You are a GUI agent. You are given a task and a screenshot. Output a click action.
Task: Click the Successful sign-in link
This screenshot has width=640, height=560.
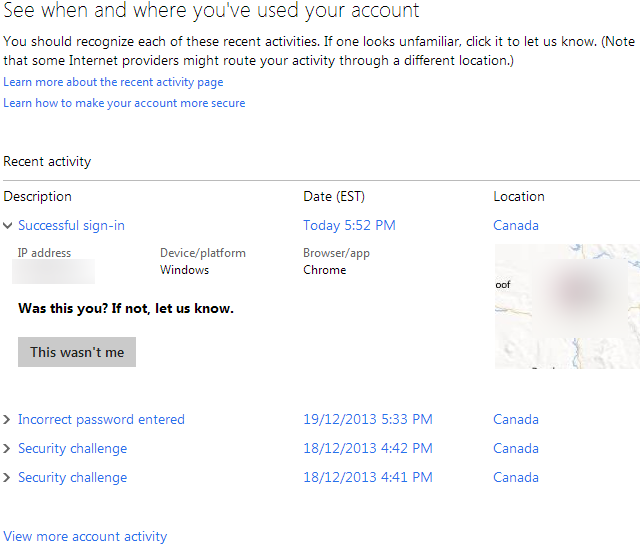(71, 226)
